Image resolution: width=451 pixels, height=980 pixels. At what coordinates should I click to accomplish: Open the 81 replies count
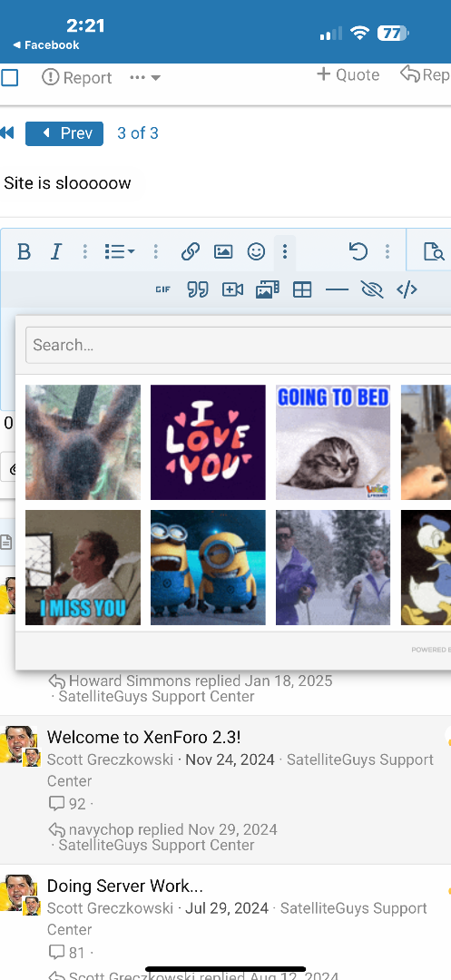[x=67, y=953]
